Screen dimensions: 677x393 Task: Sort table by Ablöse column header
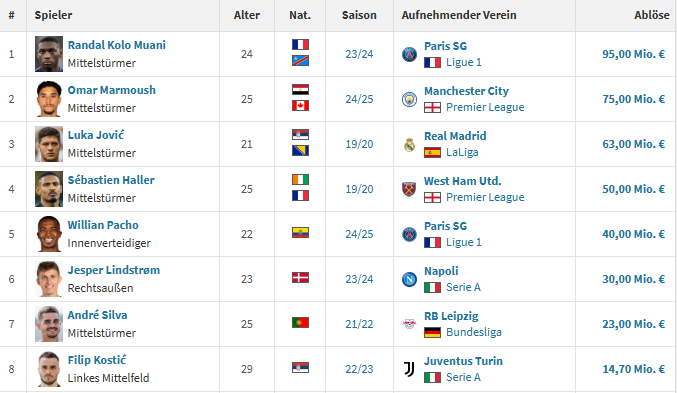pyautogui.click(x=652, y=15)
